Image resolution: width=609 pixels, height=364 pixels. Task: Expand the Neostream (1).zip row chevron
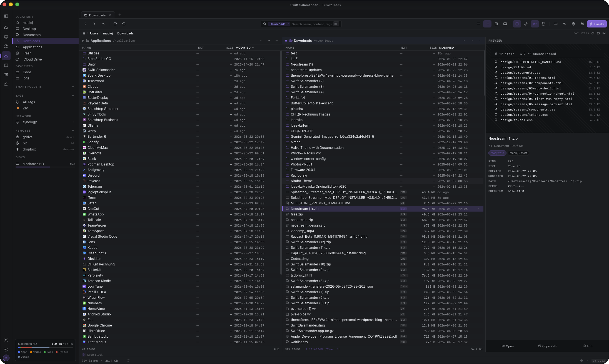pyautogui.click(x=478, y=209)
